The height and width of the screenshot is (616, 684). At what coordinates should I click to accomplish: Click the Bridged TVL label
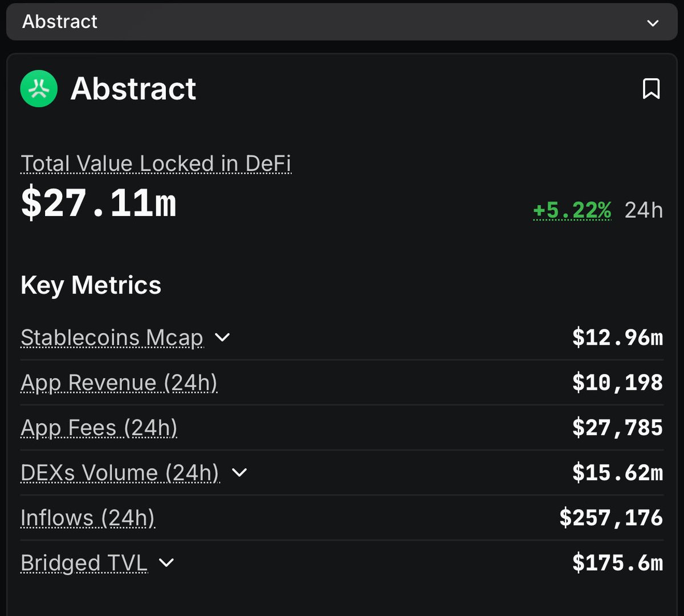coord(84,563)
